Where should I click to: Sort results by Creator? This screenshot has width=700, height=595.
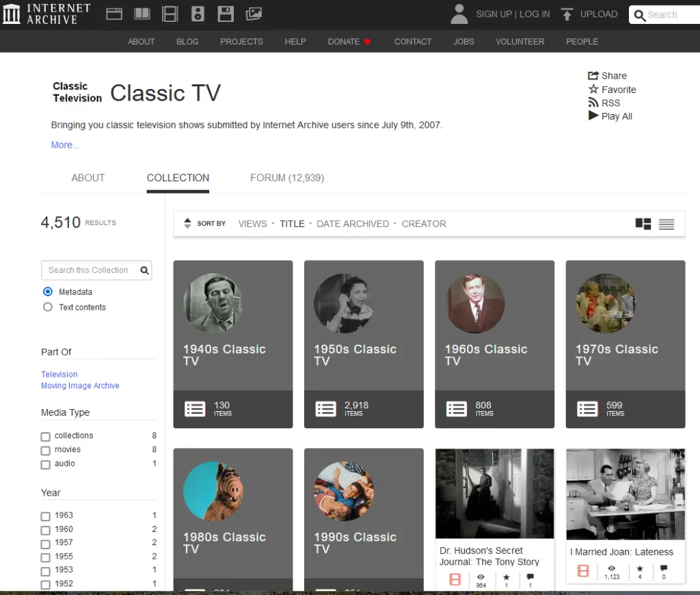[x=424, y=224]
